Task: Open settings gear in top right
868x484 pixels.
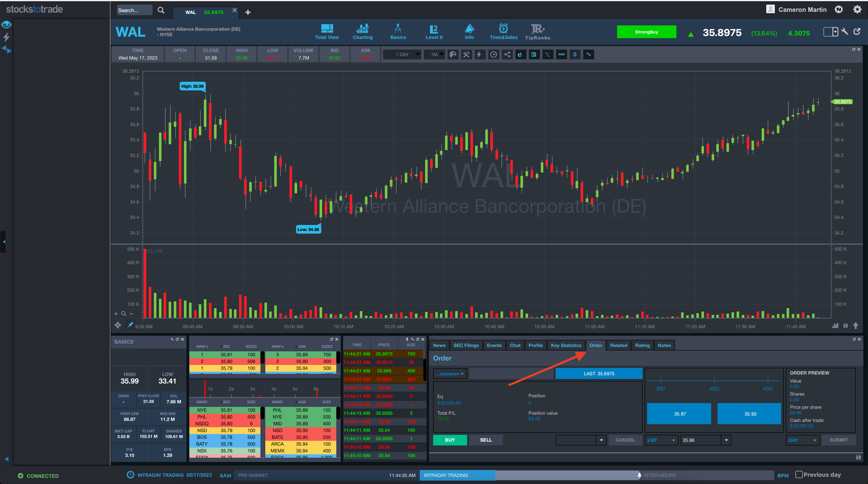Action: 857,10
